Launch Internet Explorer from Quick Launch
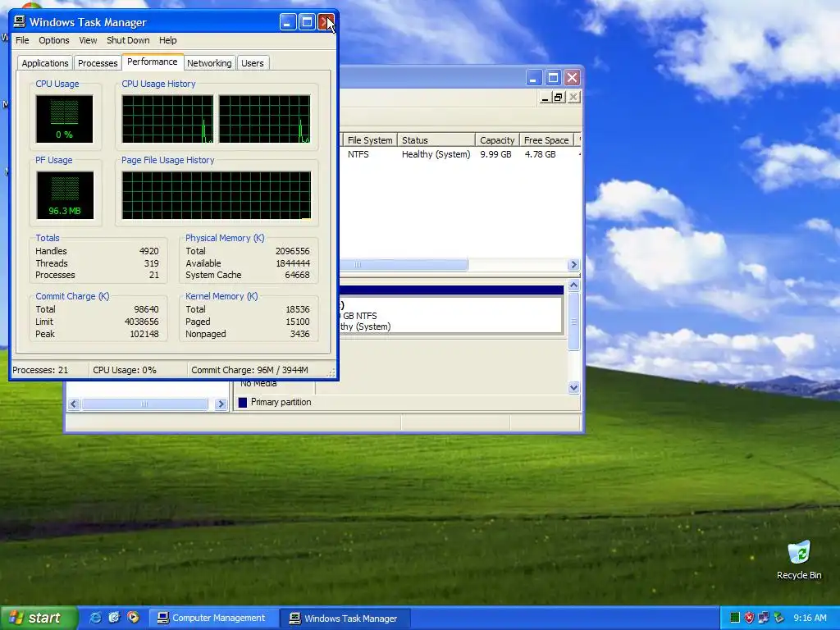This screenshot has width=840, height=630. [x=95, y=618]
